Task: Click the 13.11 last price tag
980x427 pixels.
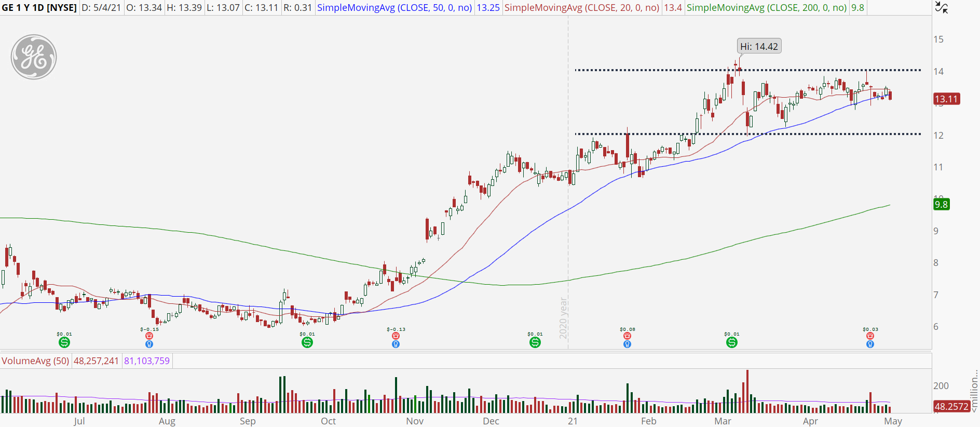Action: click(946, 99)
